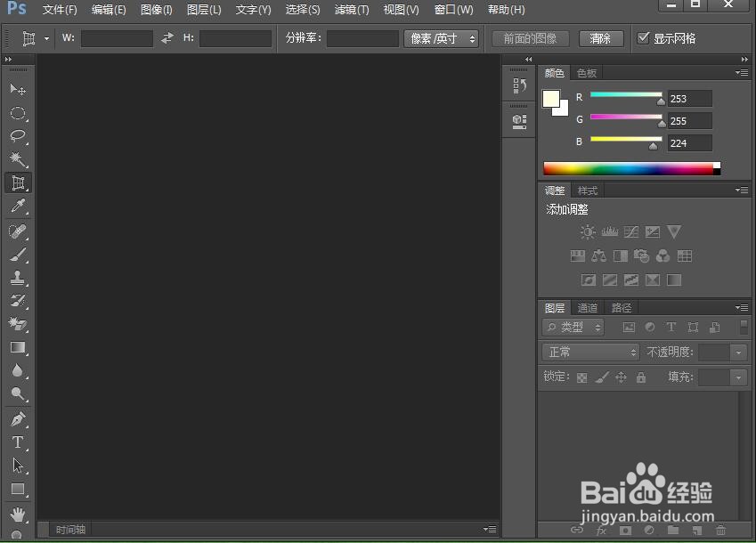This screenshot has height=543, width=756.
Task: Toggle lock transparent pixels
Action: (x=582, y=377)
